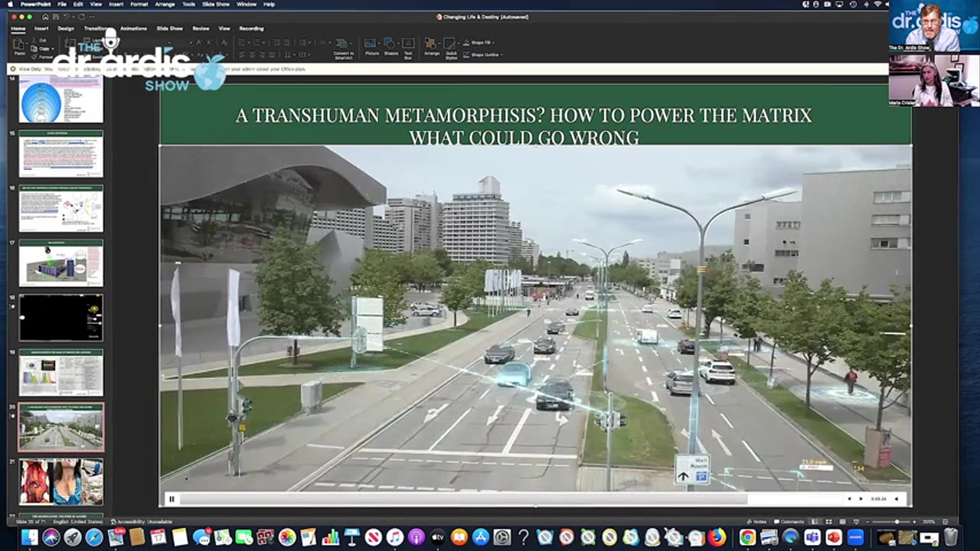Click the video progress bar

tap(511, 499)
